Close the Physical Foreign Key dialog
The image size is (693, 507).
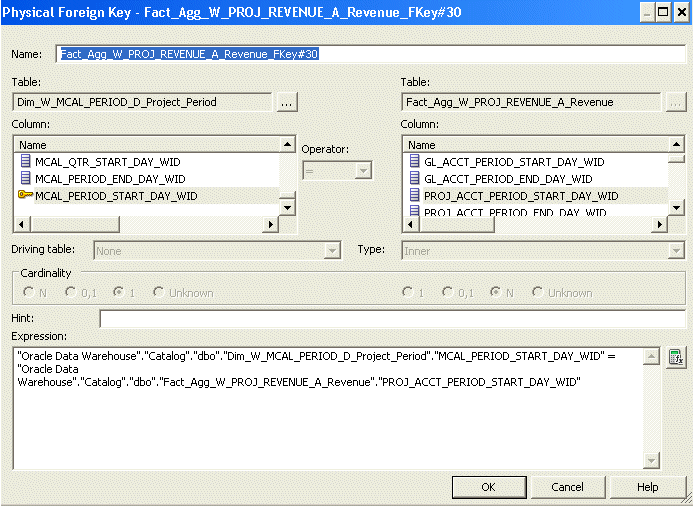[681, 12]
